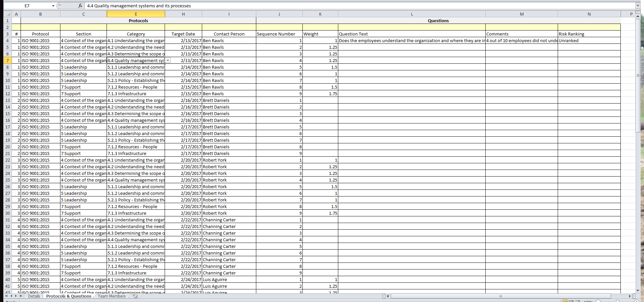
Task: Select row 3 header
Action: [7, 34]
